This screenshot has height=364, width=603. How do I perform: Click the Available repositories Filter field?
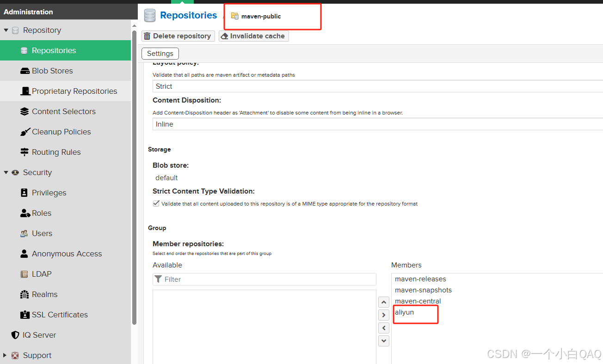(265, 279)
